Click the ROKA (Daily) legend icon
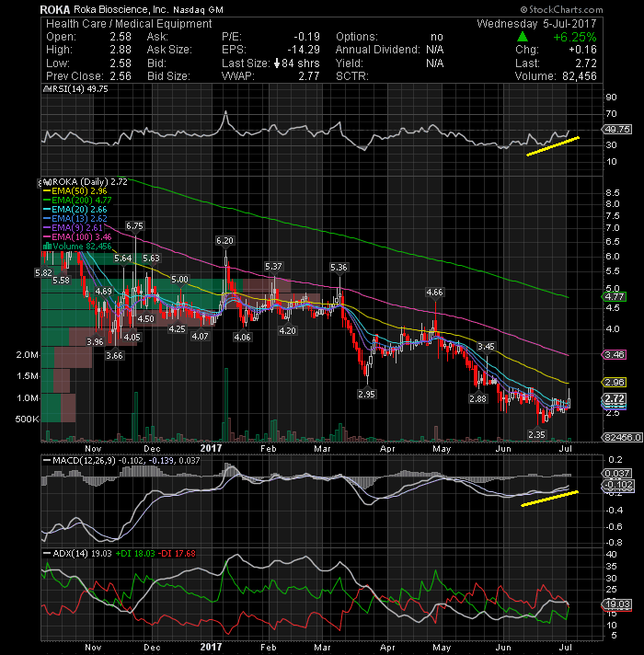Screen dimensions: 644x655 [x=47, y=182]
